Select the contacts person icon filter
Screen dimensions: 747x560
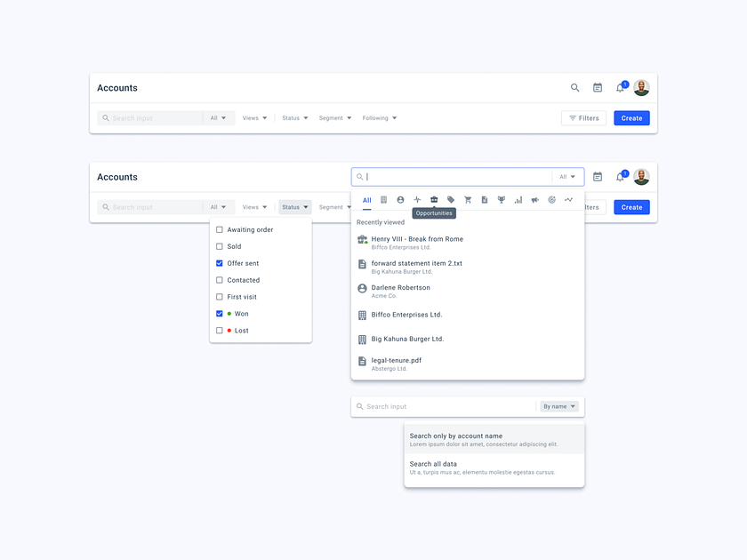pyautogui.click(x=401, y=199)
